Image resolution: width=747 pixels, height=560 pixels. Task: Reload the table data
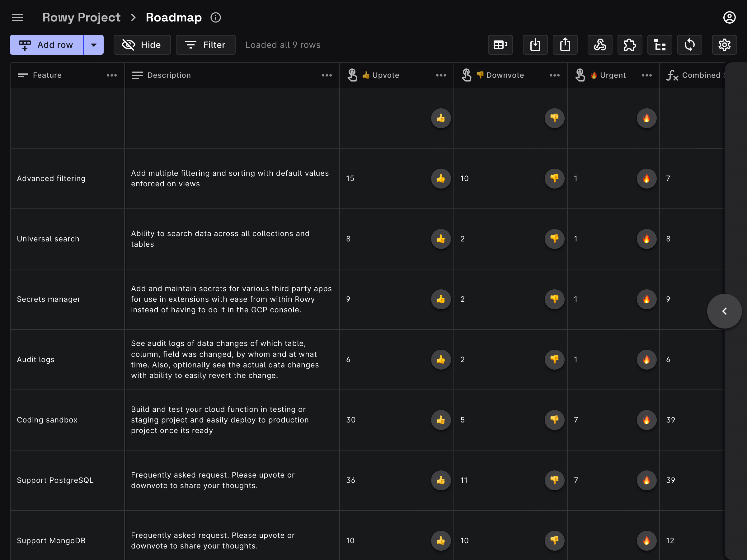690,44
